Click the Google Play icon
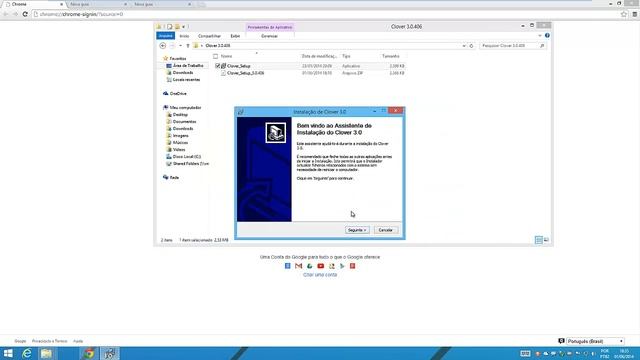Image resolution: width=640 pixels, height=360 pixels. click(342, 266)
